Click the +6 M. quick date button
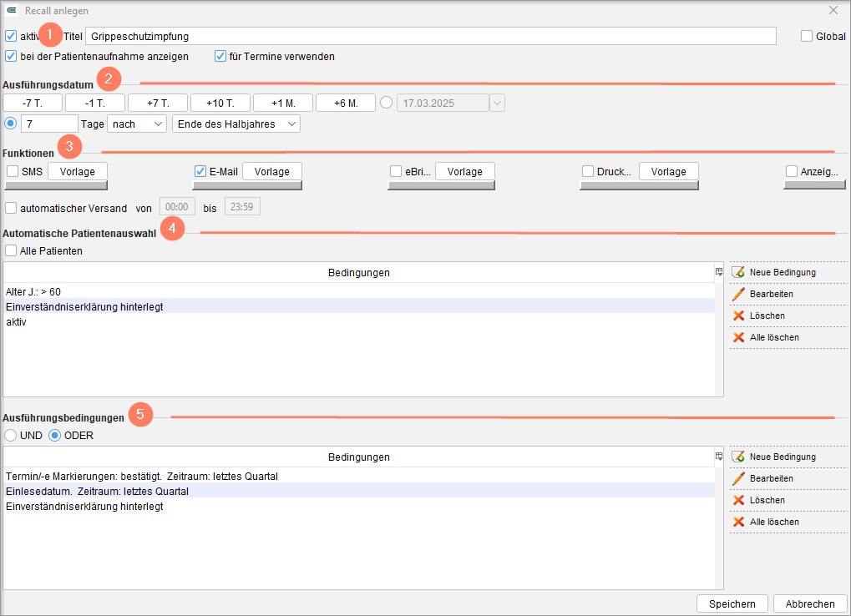Screen dimensions: 851x616 pyautogui.click(x=346, y=103)
